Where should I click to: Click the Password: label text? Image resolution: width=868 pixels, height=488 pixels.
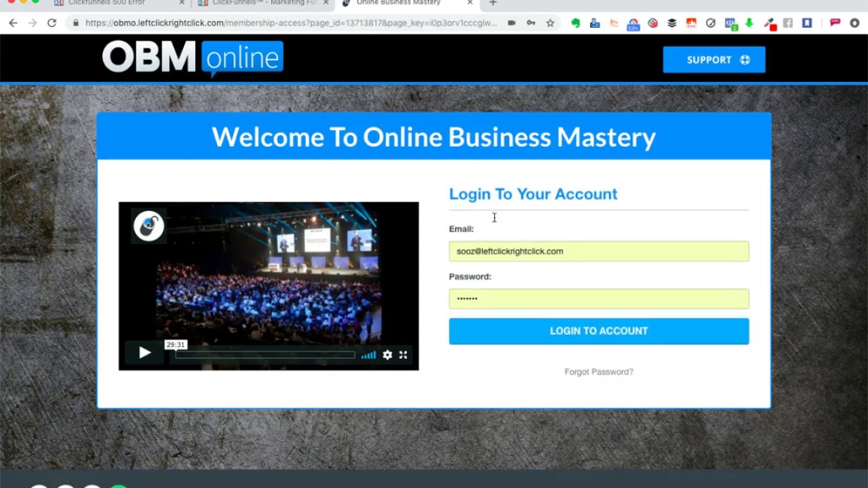[x=470, y=277]
